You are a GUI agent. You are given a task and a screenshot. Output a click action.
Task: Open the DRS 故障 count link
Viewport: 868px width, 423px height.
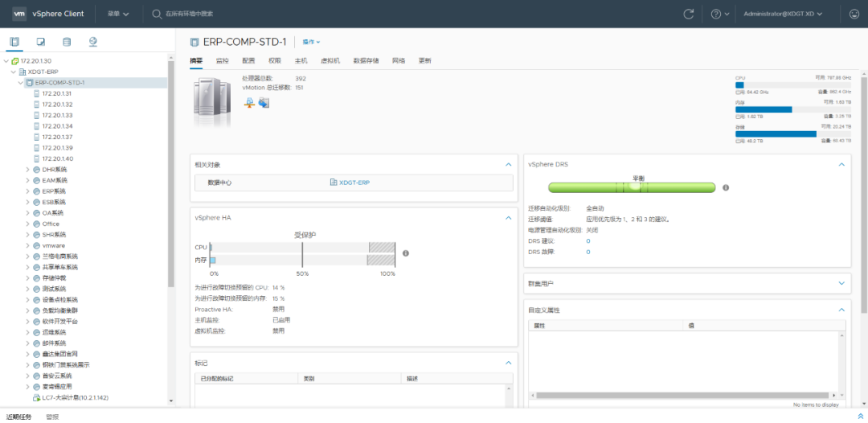(x=588, y=252)
